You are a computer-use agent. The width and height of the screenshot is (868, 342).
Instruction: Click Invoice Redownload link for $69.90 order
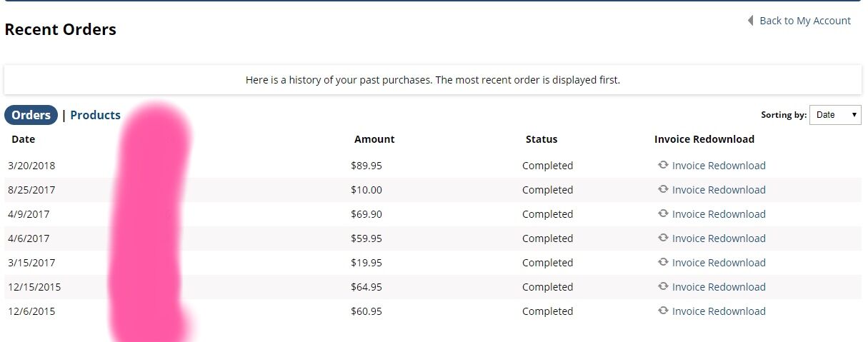[719, 214]
